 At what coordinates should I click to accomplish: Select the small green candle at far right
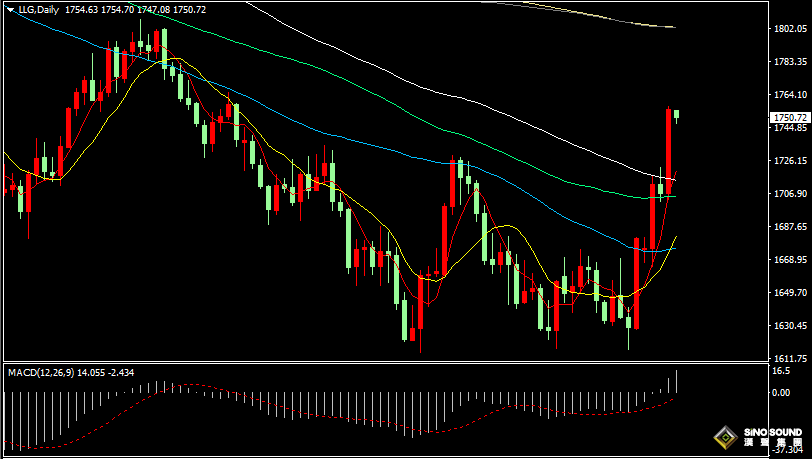click(677, 115)
